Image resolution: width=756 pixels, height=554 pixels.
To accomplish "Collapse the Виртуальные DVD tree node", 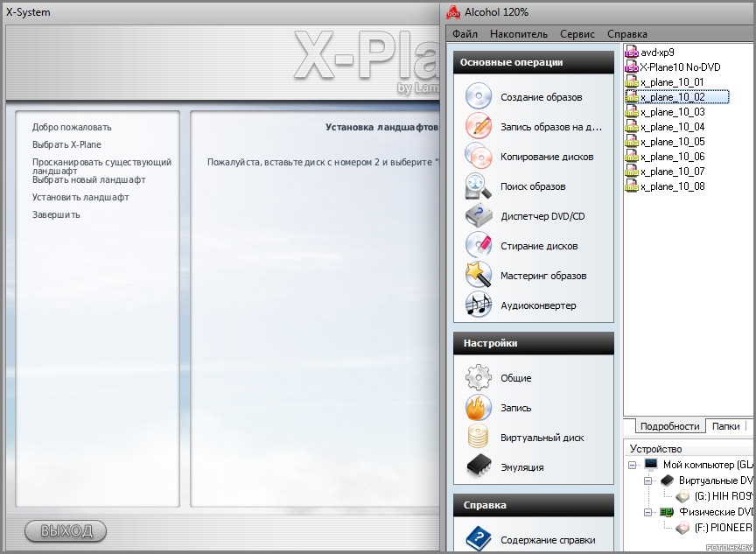I will coord(648,480).
